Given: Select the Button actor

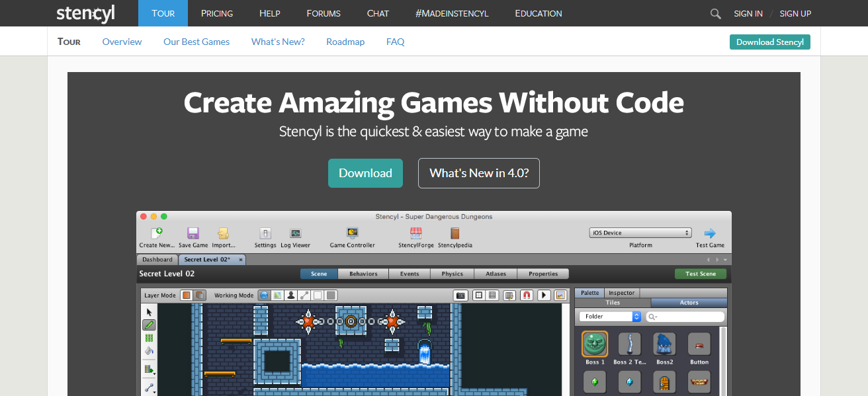Looking at the screenshot, I should pos(699,344).
